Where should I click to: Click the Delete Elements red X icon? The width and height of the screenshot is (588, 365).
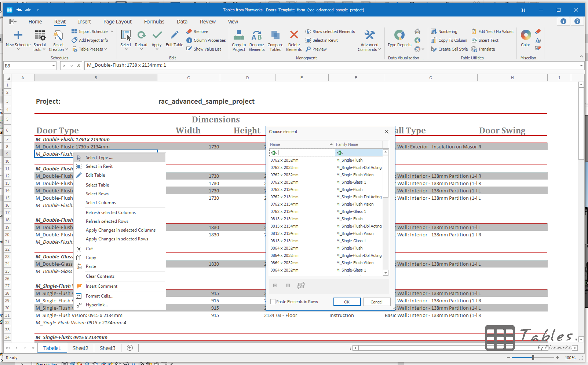click(x=294, y=35)
